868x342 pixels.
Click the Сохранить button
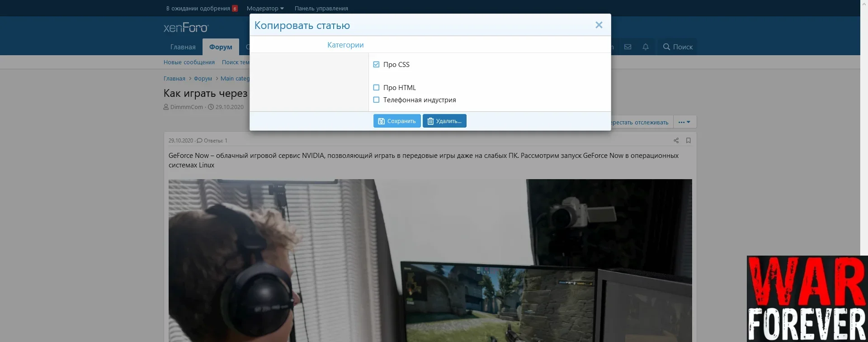point(397,121)
